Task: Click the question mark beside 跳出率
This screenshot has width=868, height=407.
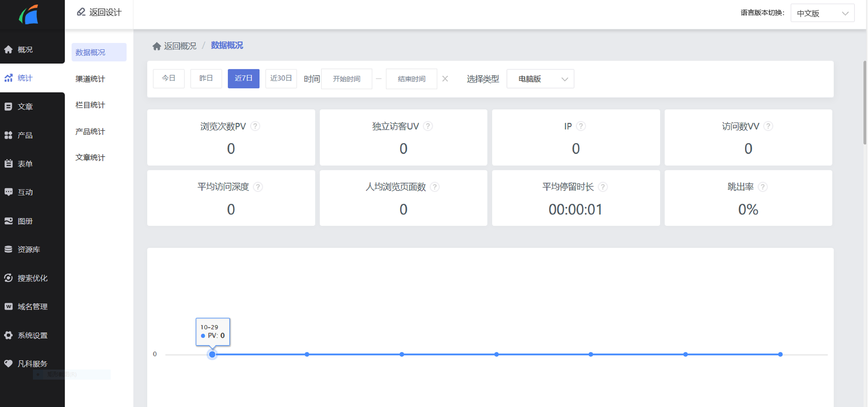Action: (x=763, y=187)
